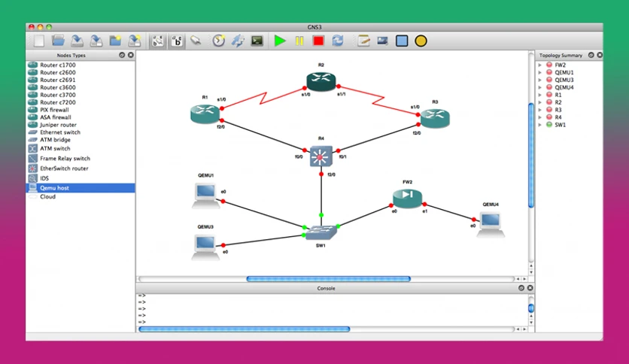The height and width of the screenshot is (364, 629).
Task: Select Qemu host node type
Action: pyautogui.click(x=81, y=188)
